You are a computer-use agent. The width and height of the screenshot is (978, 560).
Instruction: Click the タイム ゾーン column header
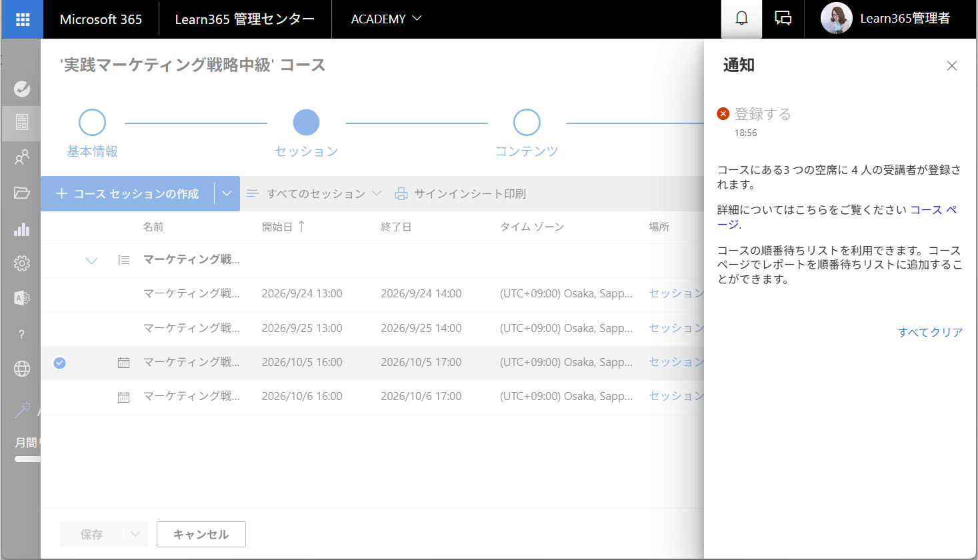[x=532, y=227]
